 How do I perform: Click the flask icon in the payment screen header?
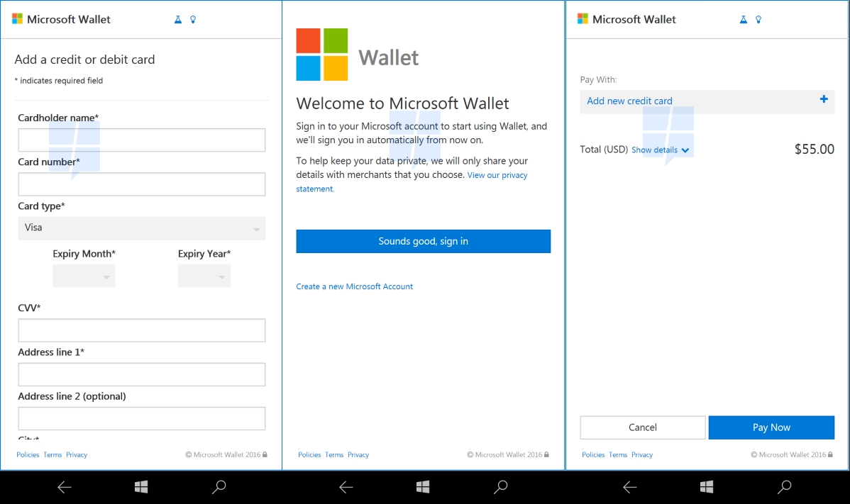[744, 20]
